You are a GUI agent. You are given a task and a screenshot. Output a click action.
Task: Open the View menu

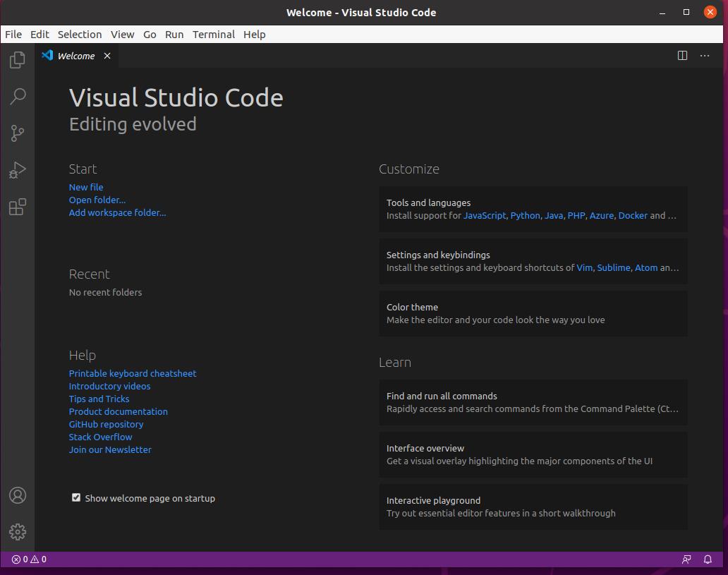[122, 35]
